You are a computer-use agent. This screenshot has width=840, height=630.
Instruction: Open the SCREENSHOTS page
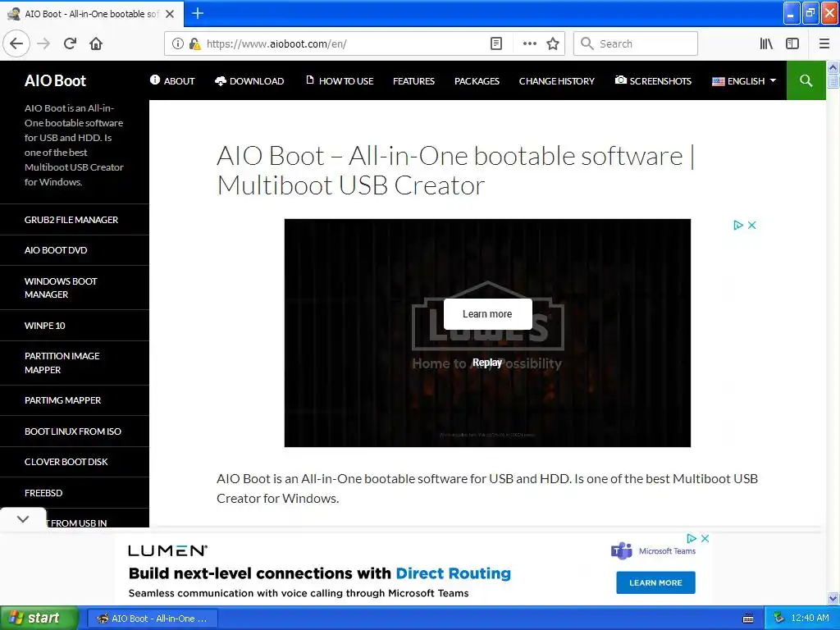[x=653, y=81]
